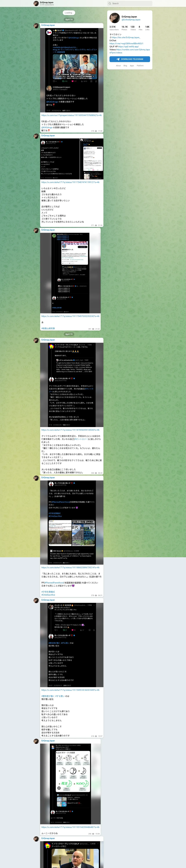Open the 21:32 message timestamp
This screenshot has width=186, height=868.
(97, 329)
